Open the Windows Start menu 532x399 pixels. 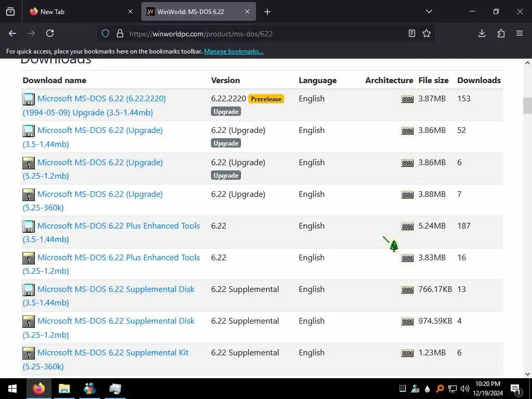(12, 389)
